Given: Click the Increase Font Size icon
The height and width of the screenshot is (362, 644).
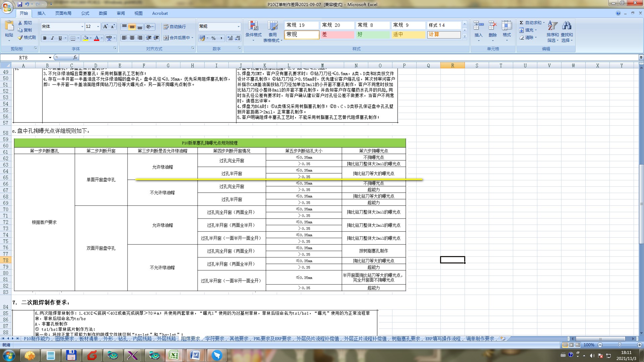Looking at the screenshot, I should pos(105,26).
